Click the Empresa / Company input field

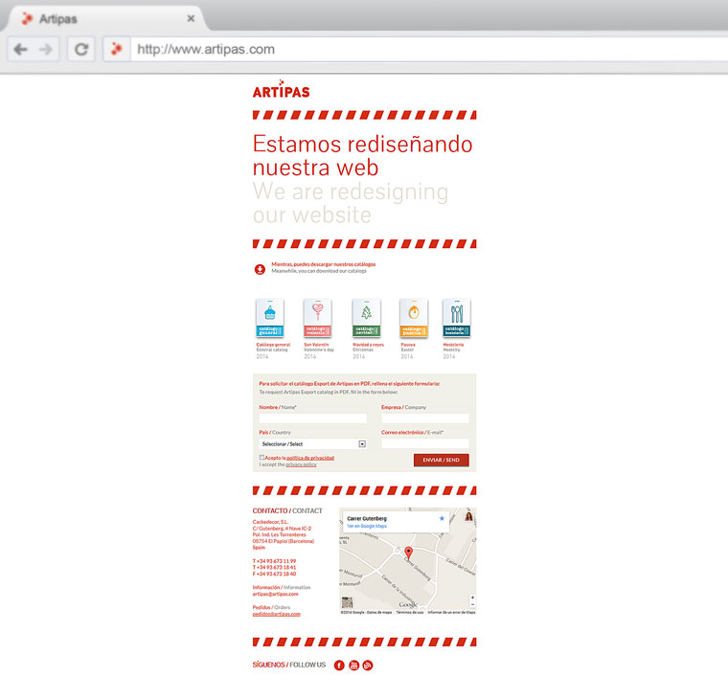(x=424, y=418)
